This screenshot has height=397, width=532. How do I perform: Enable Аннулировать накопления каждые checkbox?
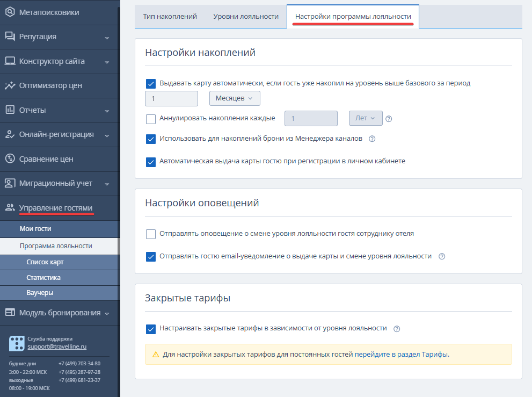coord(151,119)
